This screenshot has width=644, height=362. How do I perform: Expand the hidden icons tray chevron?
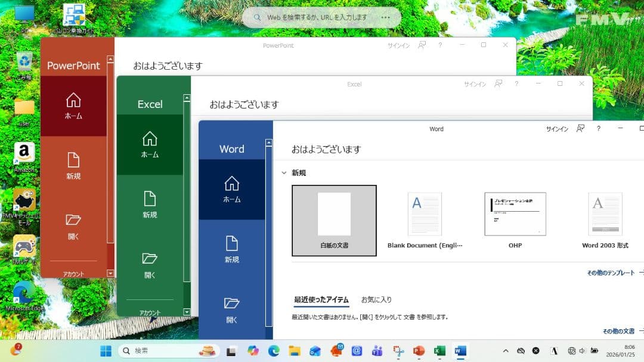[505, 351]
